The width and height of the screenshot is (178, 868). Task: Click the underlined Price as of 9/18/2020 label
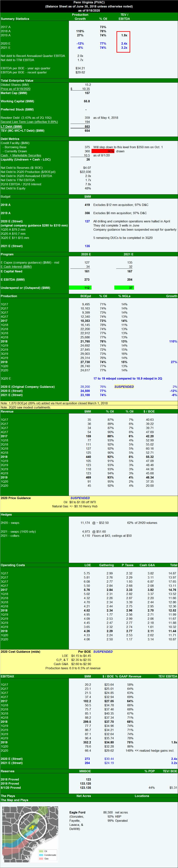click(16, 89)
